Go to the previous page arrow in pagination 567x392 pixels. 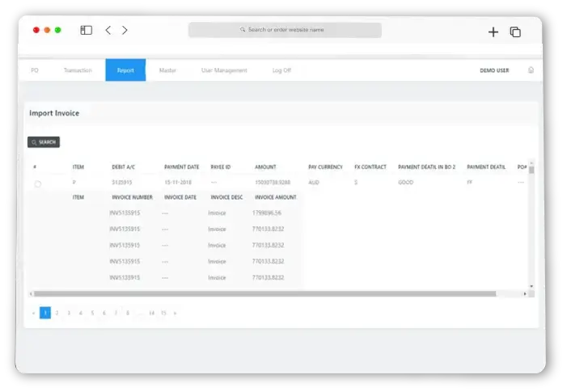coord(33,313)
